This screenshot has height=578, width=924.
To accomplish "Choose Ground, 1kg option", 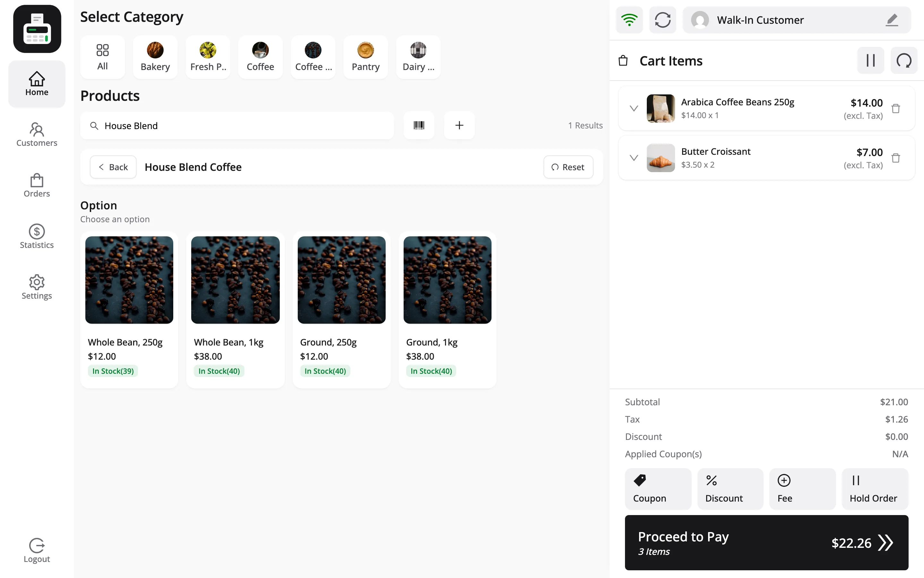I will 448,310.
